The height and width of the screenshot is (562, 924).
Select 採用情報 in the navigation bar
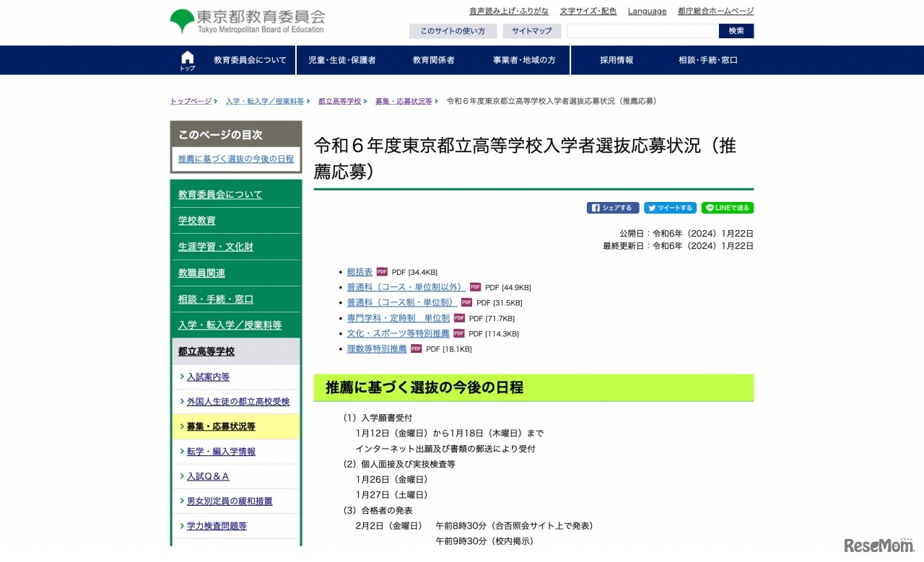pos(616,60)
